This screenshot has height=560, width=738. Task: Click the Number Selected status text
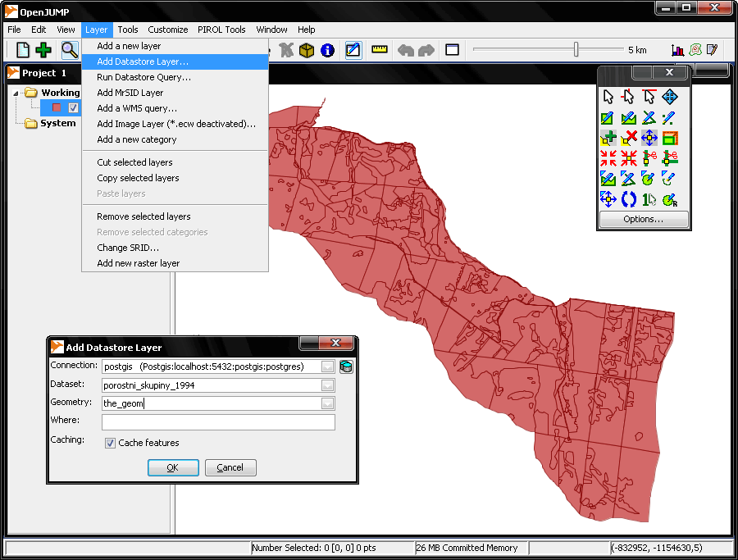tap(314, 548)
